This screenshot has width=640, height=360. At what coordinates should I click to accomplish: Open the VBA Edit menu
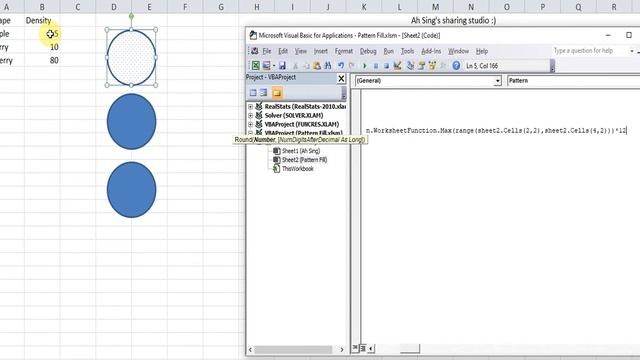coord(283,51)
